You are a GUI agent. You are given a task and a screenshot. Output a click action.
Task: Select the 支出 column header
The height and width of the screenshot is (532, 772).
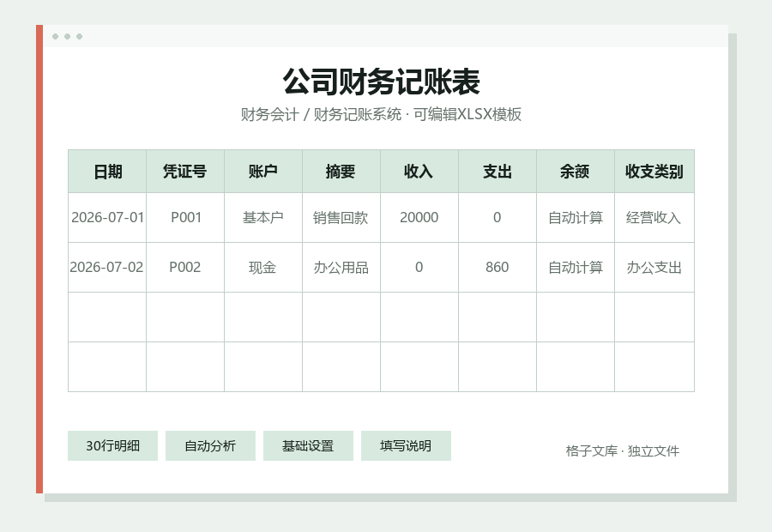[498, 172]
